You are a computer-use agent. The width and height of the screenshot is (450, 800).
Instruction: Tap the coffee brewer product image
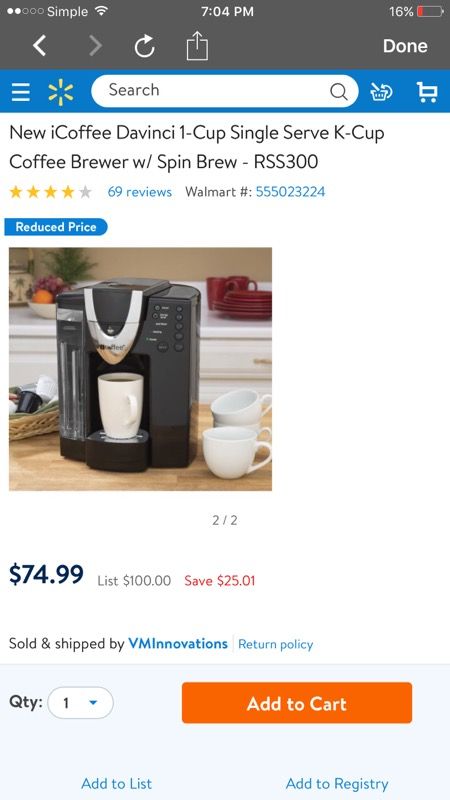[x=140, y=369]
